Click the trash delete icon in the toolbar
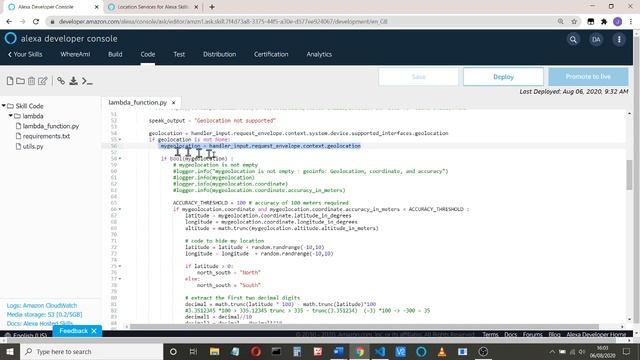 click(31, 81)
